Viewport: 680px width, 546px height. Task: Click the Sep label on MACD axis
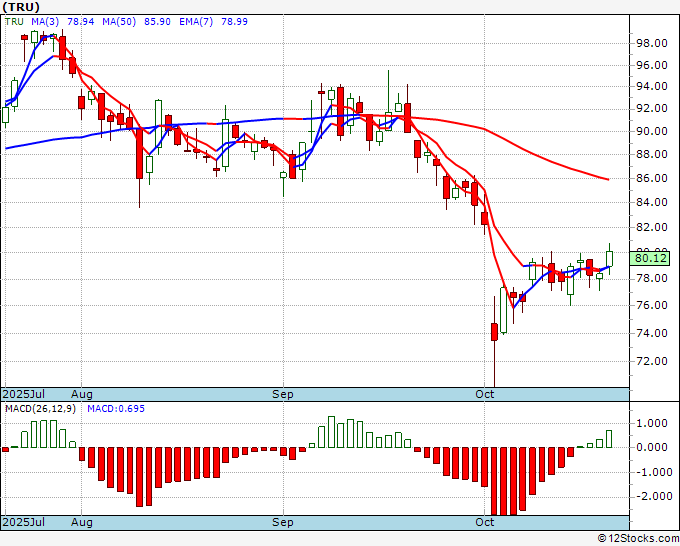283,522
